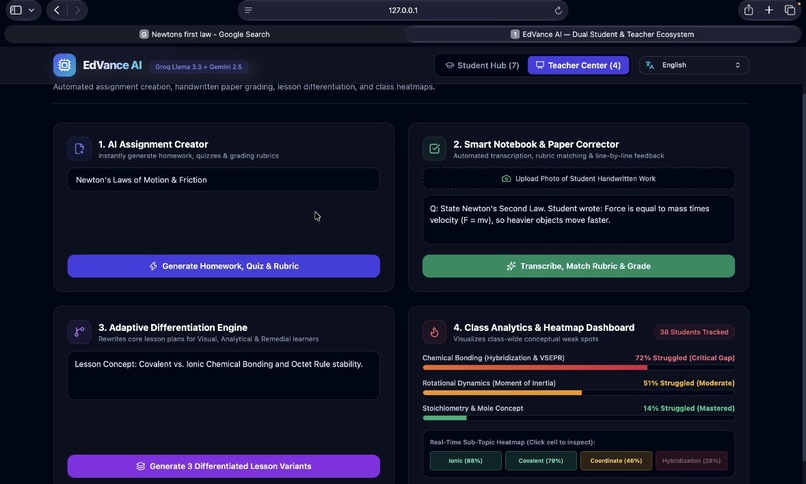The image size is (806, 484).
Task: Switch to the Newtons first law Google Search tab
Action: [205, 34]
